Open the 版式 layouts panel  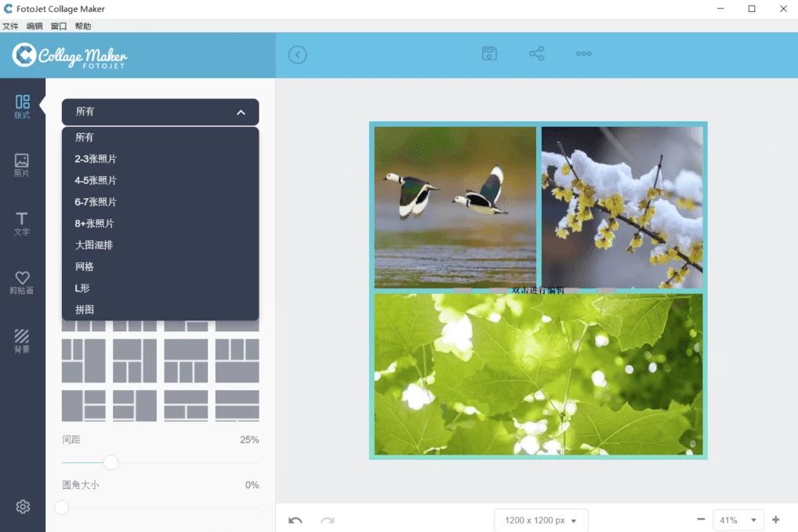pyautogui.click(x=21, y=107)
